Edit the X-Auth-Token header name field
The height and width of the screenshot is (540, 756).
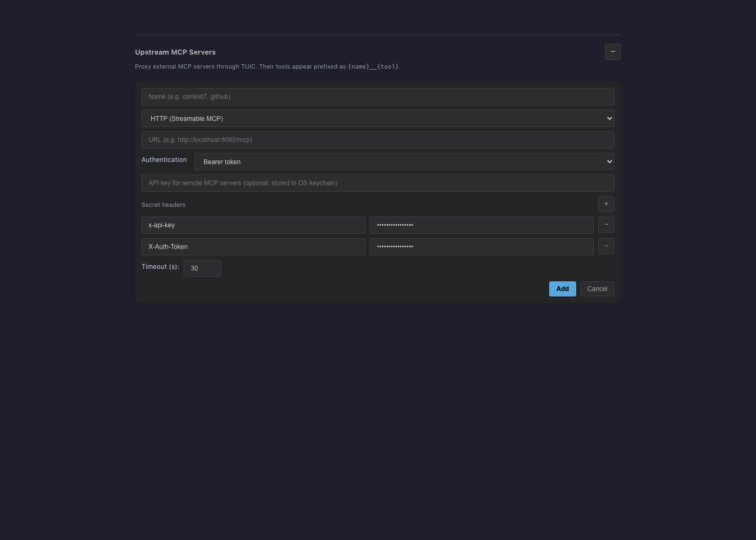coord(253,247)
